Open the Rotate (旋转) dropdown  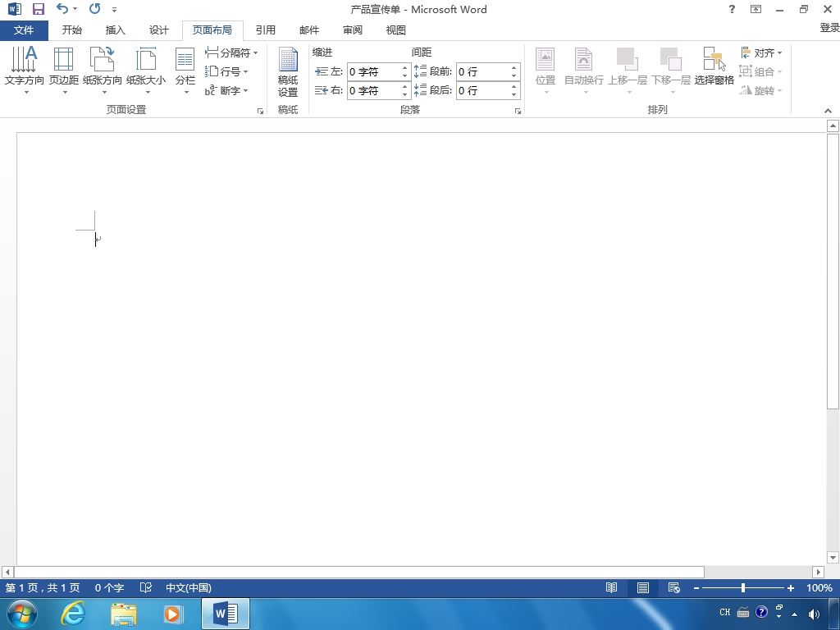(761, 90)
